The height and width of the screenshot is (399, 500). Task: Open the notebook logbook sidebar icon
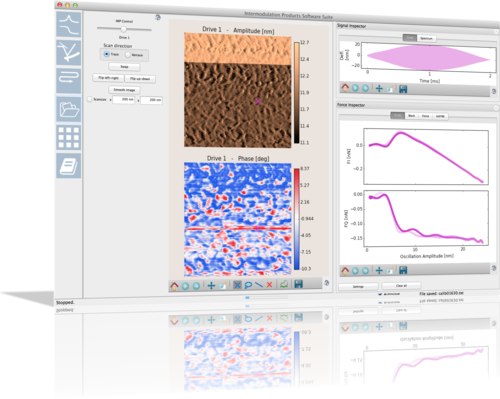[68, 166]
